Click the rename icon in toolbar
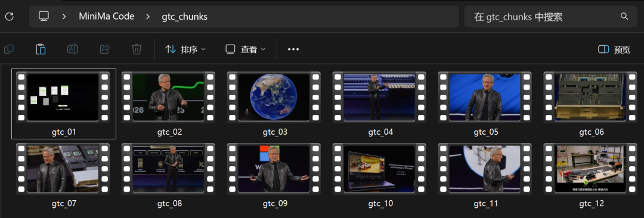Screen dimensions: 644x218 (x=73, y=49)
